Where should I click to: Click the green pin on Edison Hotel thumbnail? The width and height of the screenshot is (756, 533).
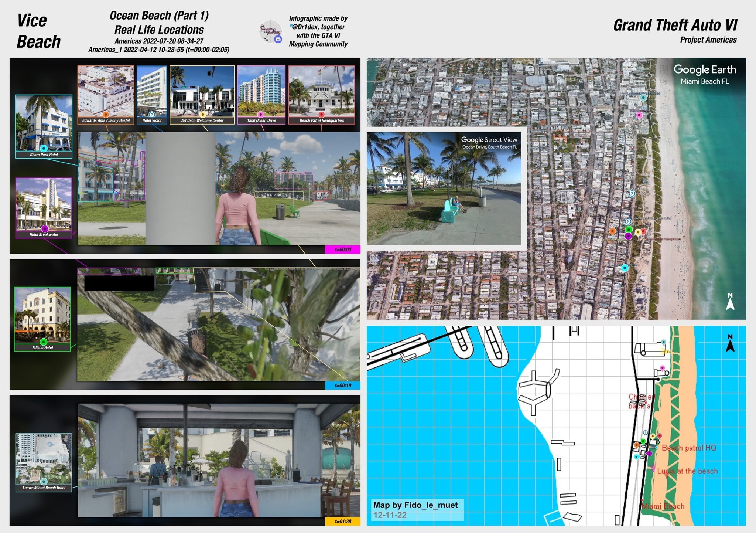click(x=44, y=342)
